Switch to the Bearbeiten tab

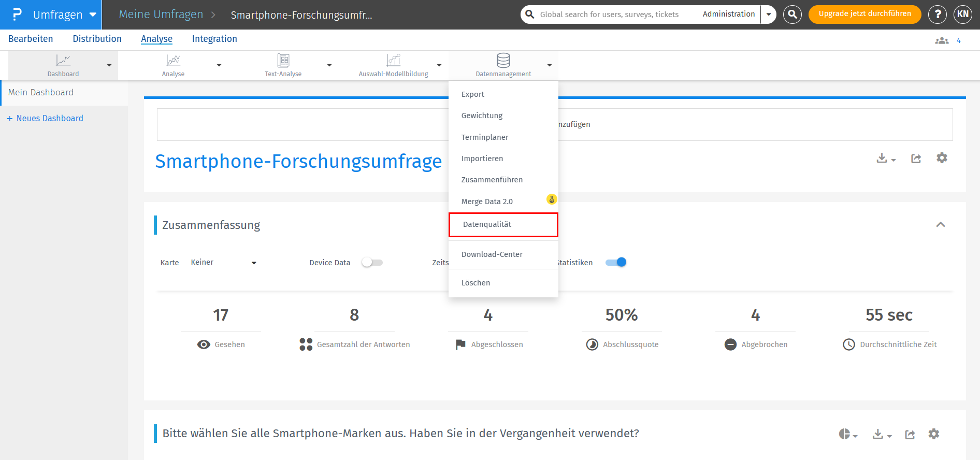click(31, 39)
